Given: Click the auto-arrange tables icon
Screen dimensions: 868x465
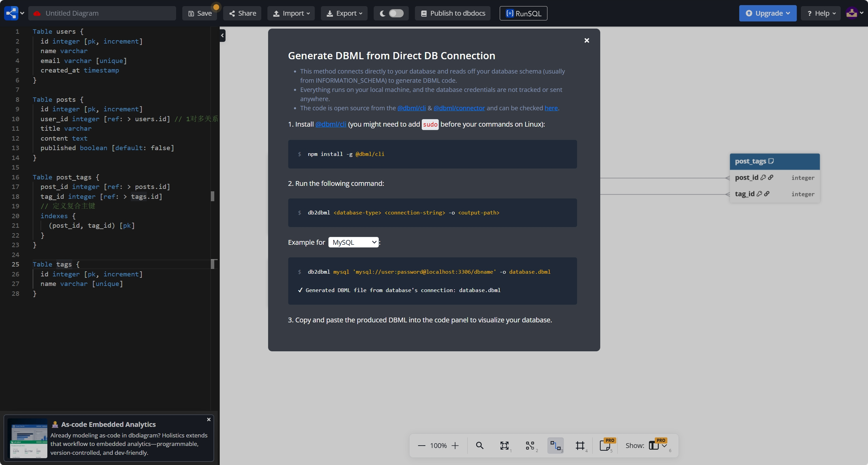Looking at the screenshot, I should click(x=530, y=446).
